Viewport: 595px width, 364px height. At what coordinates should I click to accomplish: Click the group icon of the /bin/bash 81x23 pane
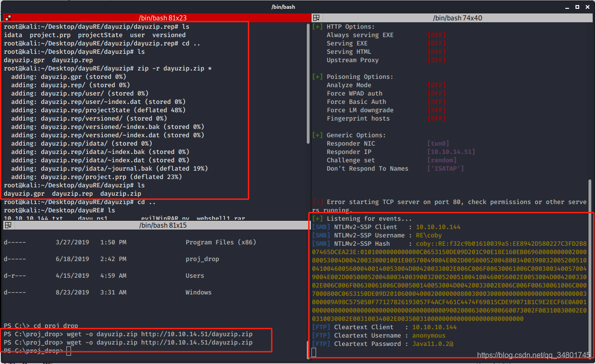(7, 18)
